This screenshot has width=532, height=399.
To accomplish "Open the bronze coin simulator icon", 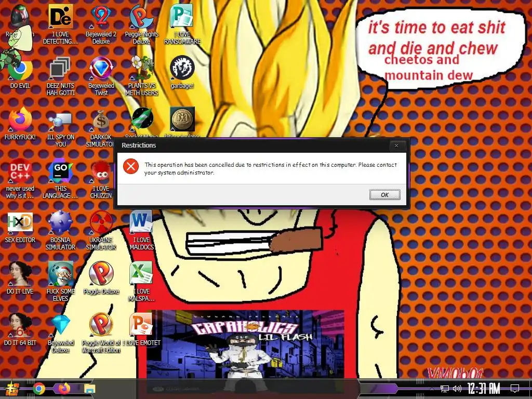I will pos(182,119).
